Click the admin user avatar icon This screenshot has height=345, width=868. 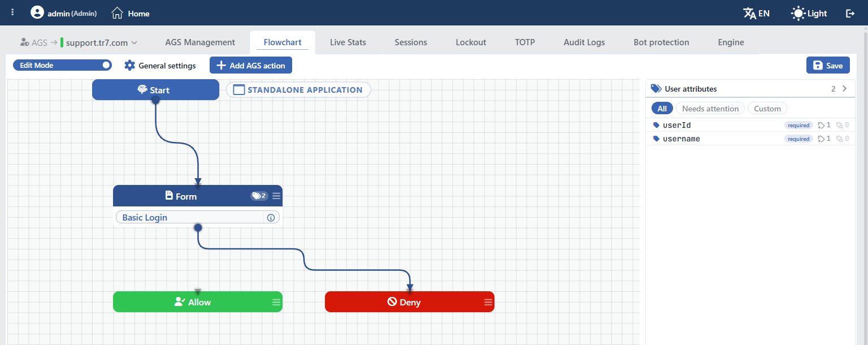coord(37,12)
